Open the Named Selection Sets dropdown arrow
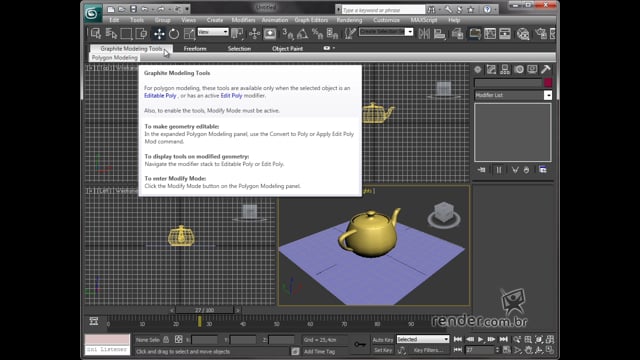Image resolution: width=640 pixels, height=360 pixels. [x=409, y=32]
